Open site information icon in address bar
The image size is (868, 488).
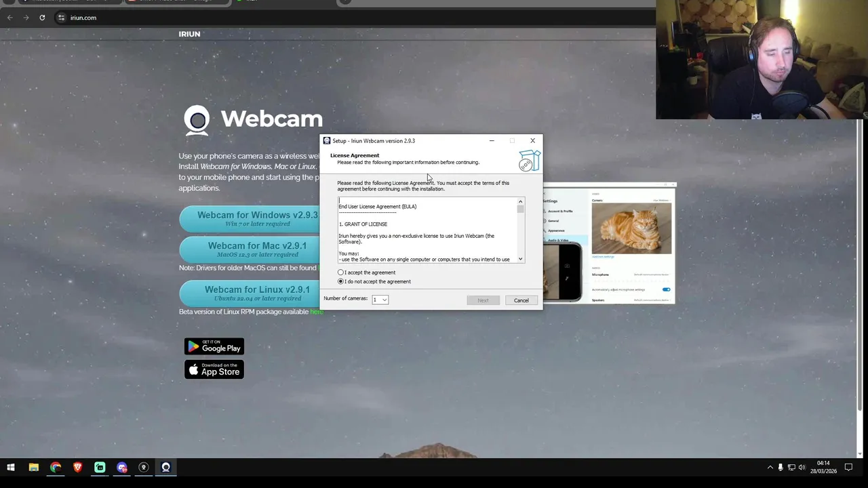click(60, 18)
